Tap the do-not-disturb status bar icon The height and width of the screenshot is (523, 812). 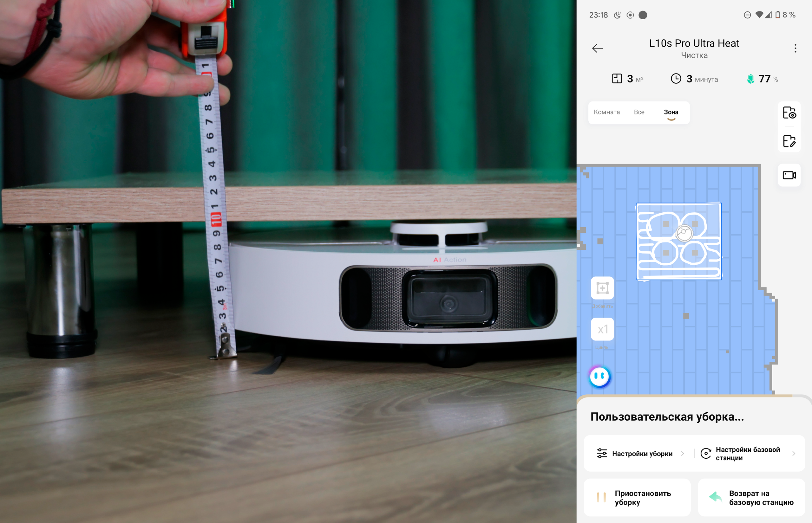pos(747,15)
